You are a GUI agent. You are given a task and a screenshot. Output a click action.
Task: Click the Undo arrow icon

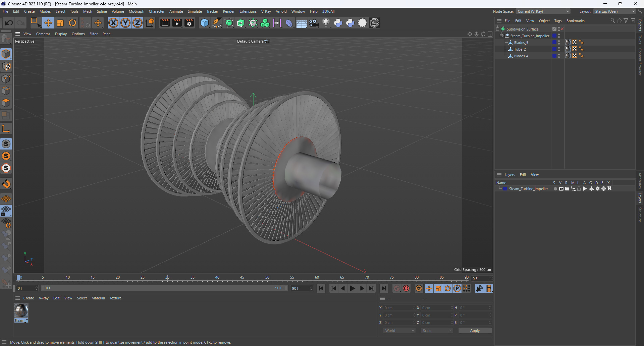pyautogui.click(x=9, y=23)
